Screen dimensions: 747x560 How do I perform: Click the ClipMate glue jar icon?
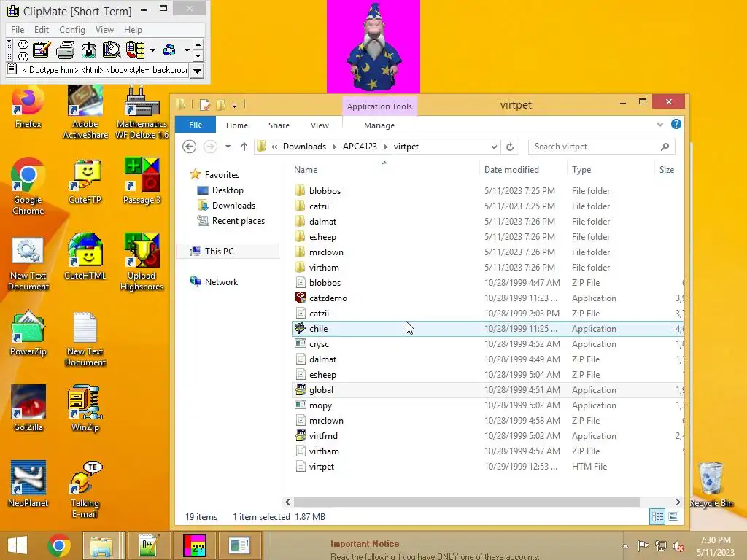pyautogui.click(x=89, y=50)
